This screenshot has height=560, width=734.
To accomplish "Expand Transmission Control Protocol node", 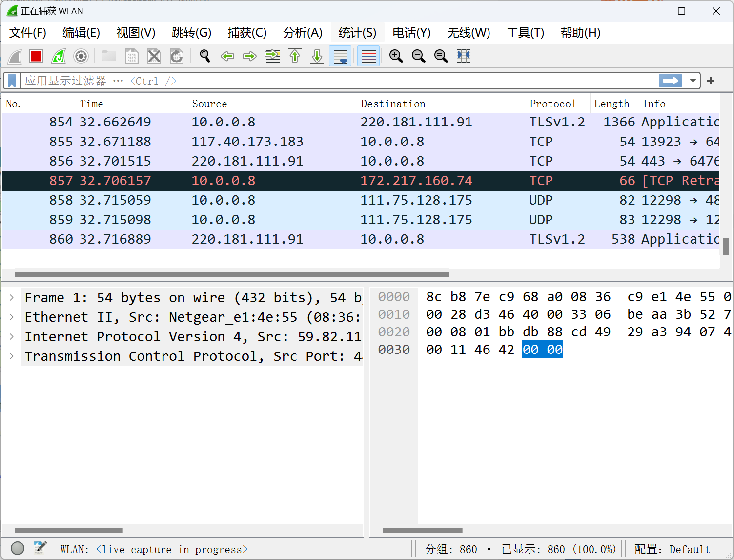I will coord(12,356).
